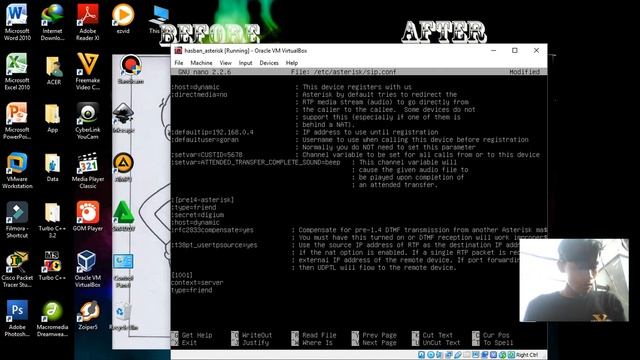Screen dimensions: 640x360
Task: Click the 'WriteOut' shortcut label in nano
Action: click(257, 335)
